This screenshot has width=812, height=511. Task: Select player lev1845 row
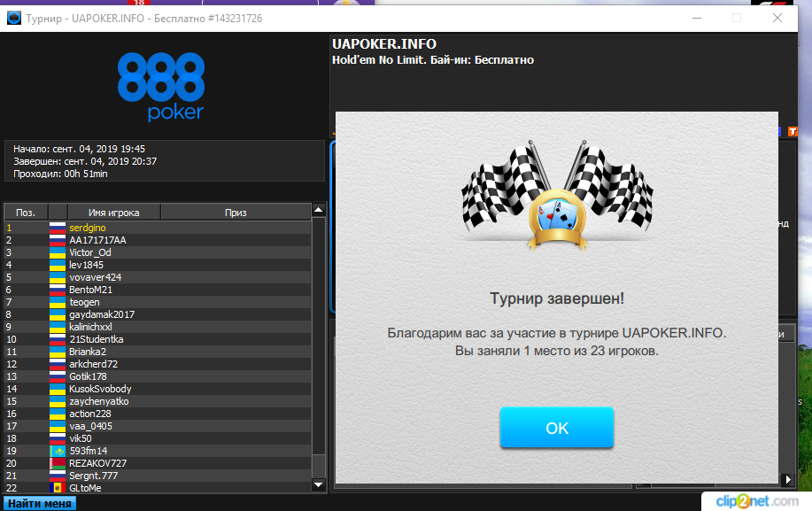(x=158, y=265)
